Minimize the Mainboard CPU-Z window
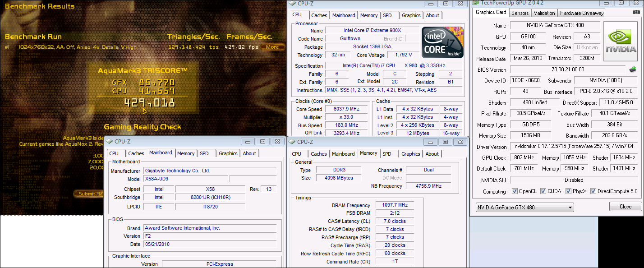 point(247,141)
